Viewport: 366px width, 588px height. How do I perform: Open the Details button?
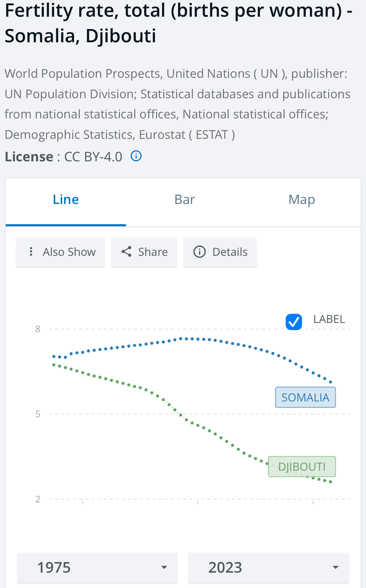(x=220, y=252)
